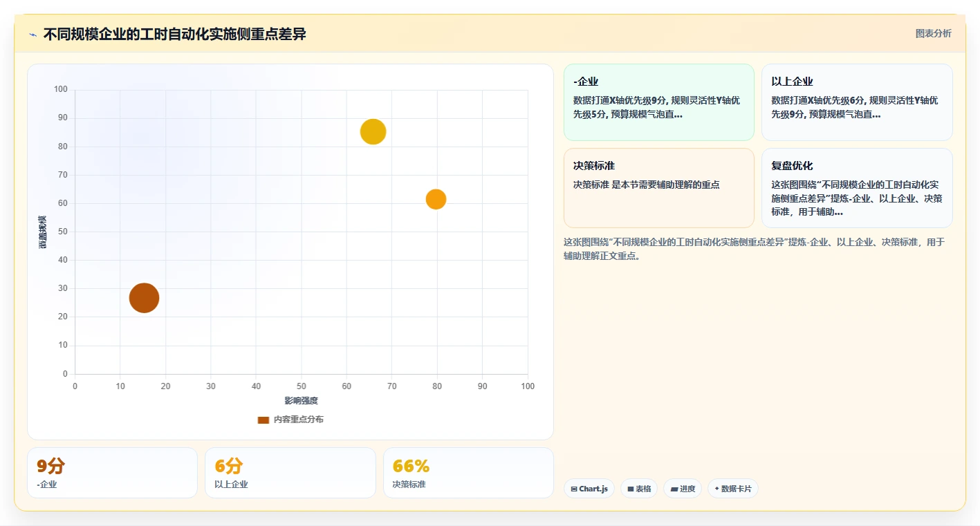Click the icon in 表格 chip

click(x=631, y=489)
